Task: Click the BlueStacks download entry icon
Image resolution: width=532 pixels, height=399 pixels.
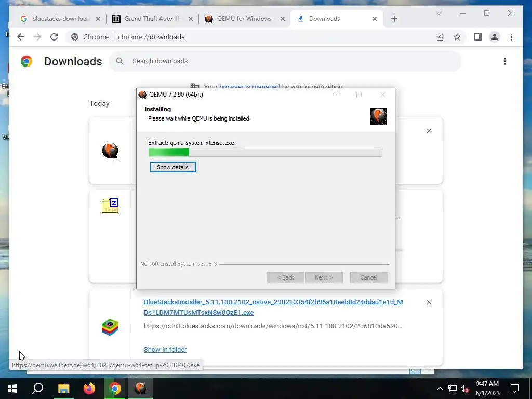Action: tap(110, 327)
